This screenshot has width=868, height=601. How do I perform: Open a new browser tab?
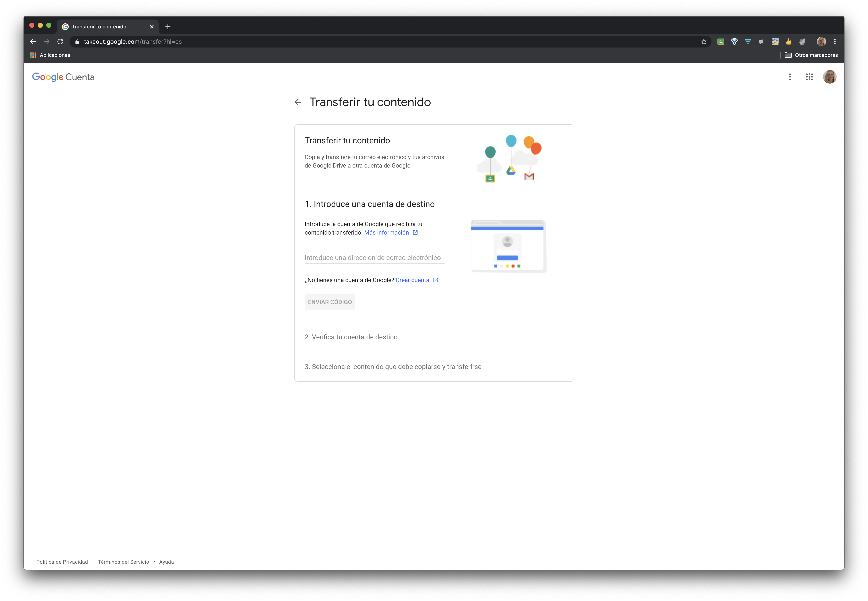pos(168,27)
